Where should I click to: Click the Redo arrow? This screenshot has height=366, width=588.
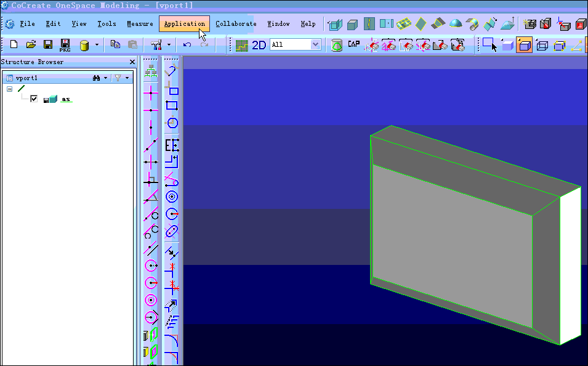point(204,44)
